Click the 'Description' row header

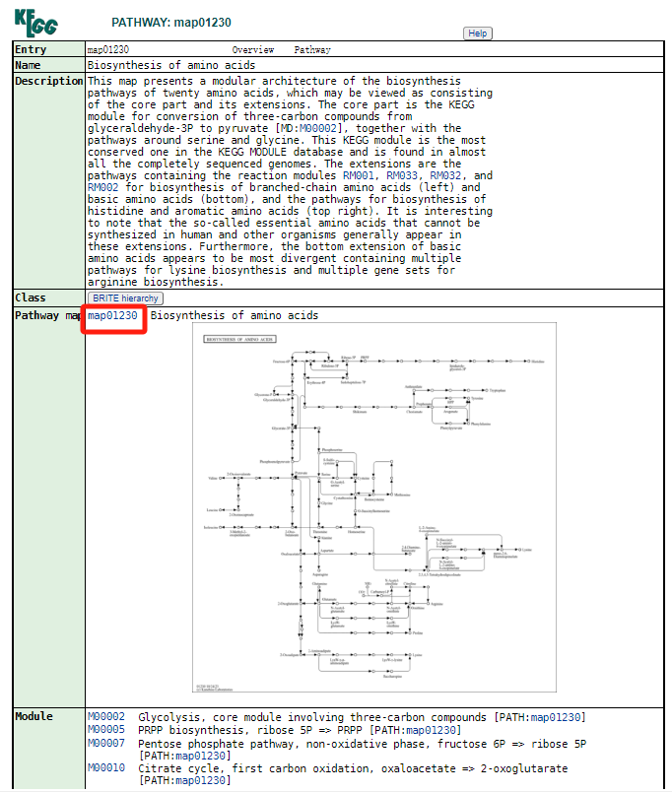[49, 81]
